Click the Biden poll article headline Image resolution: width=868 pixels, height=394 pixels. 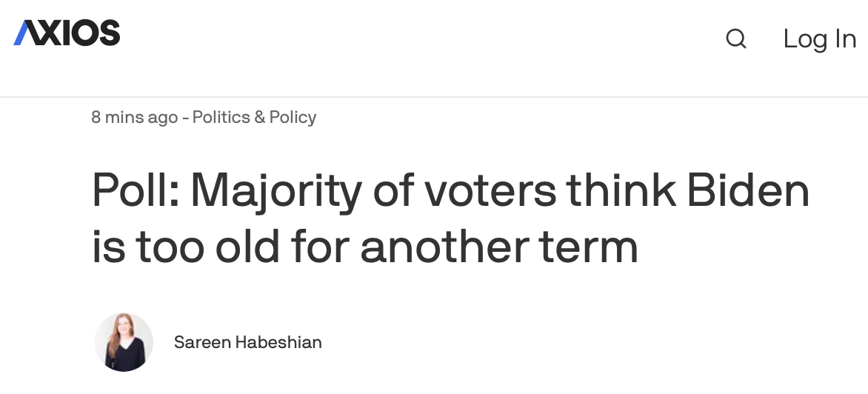click(450, 218)
